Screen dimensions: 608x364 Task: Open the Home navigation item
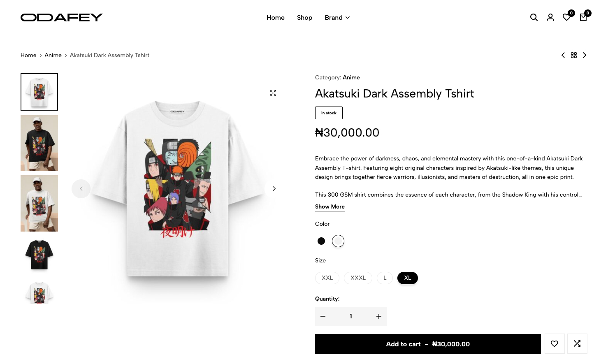click(276, 18)
